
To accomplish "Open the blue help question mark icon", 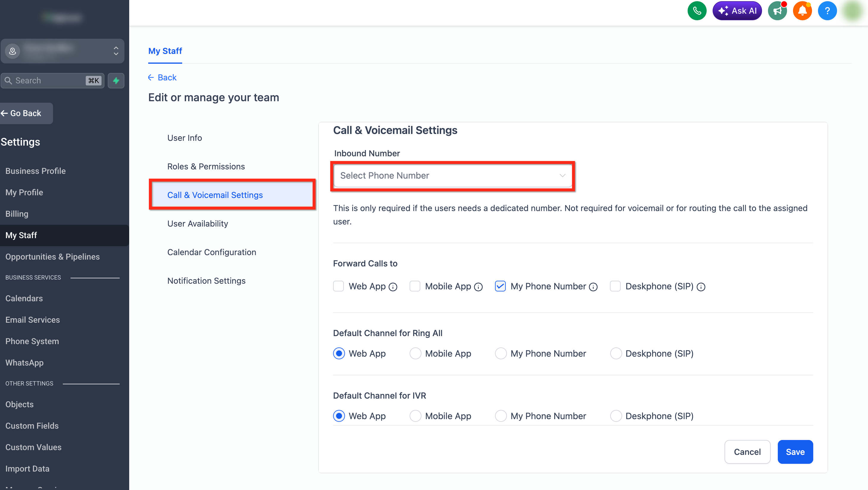I will [827, 11].
